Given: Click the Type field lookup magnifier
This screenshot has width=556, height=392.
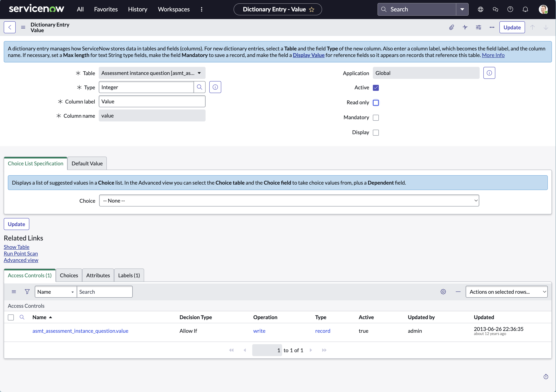Looking at the screenshot, I should [199, 87].
